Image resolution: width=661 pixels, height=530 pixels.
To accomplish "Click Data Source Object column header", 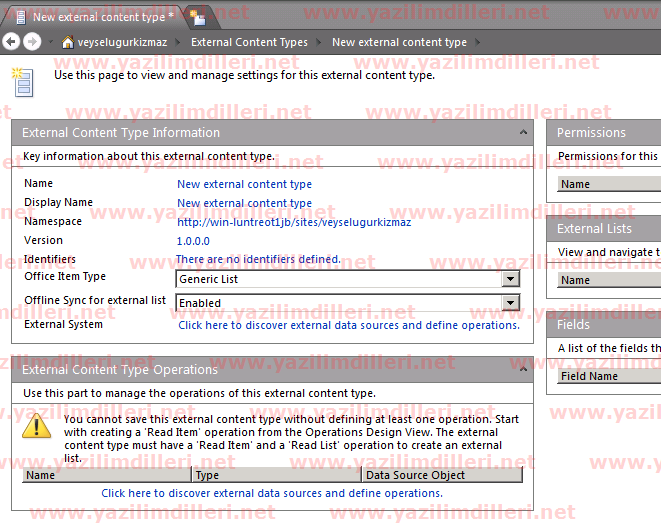I will coord(415,475).
